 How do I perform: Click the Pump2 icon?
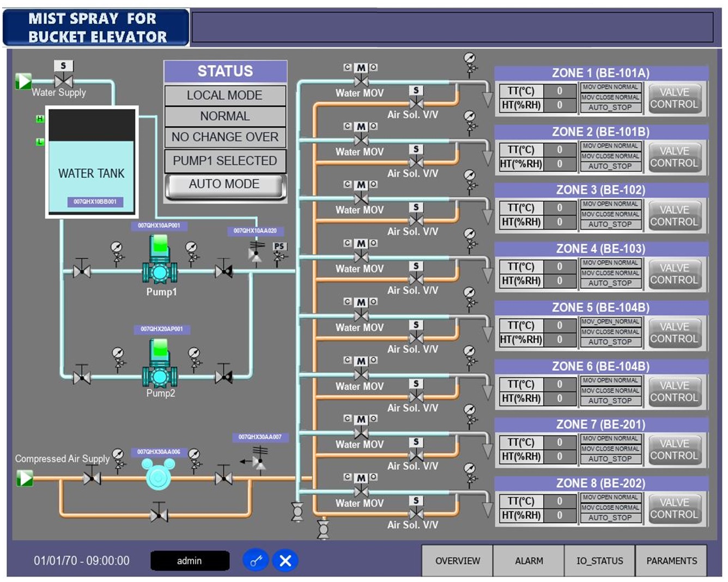pos(159,364)
